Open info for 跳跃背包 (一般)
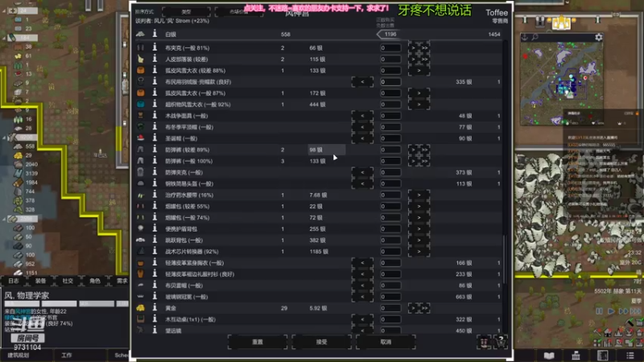644x362 pixels. pos(155,240)
